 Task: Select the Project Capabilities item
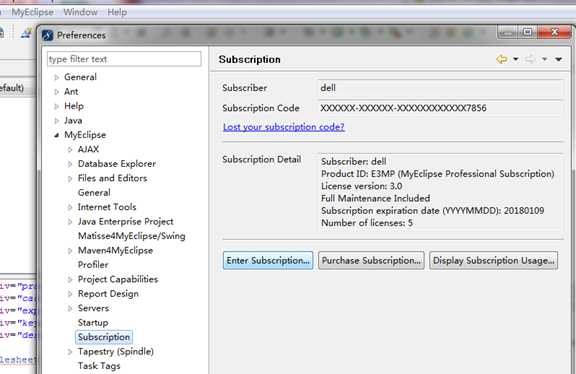click(118, 279)
